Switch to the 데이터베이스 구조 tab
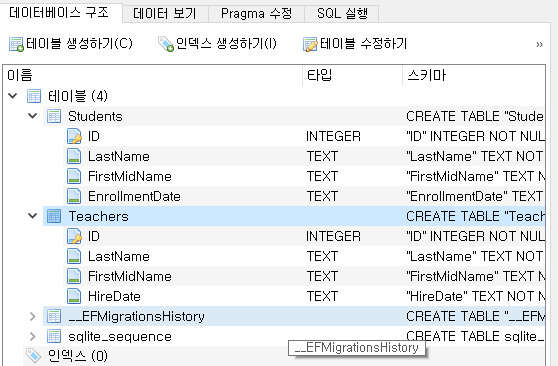The image size is (558, 366). (60, 13)
